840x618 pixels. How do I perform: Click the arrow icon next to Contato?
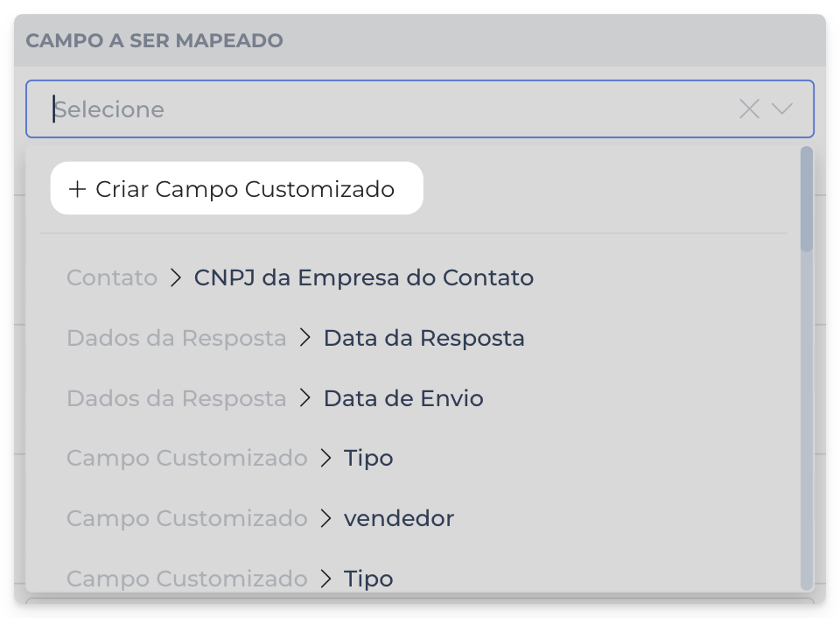click(x=175, y=278)
